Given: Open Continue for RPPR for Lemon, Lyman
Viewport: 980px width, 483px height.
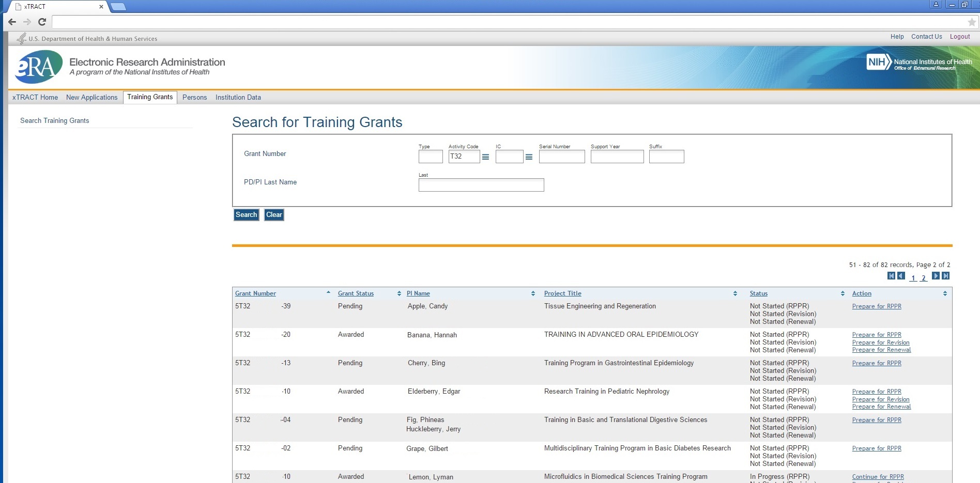Looking at the screenshot, I should [878, 477].
